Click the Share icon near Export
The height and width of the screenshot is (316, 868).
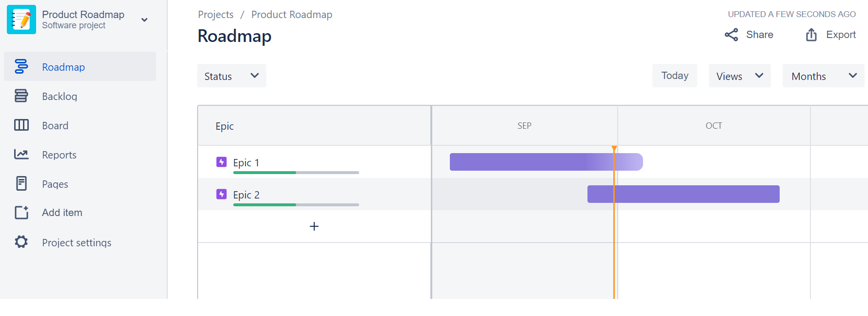coord(730,34)
